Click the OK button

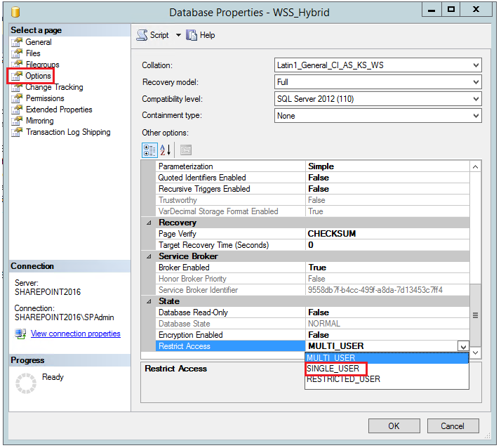(x=394, y=426)
